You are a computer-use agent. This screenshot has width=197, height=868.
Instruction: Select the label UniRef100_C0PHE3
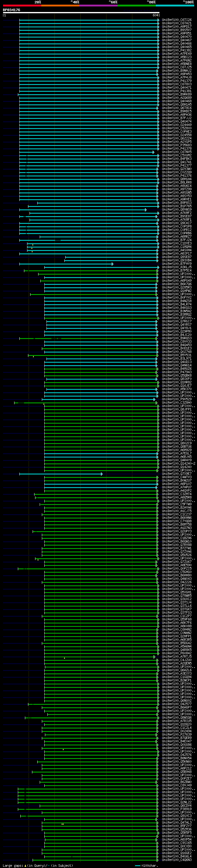pos(177,132)
